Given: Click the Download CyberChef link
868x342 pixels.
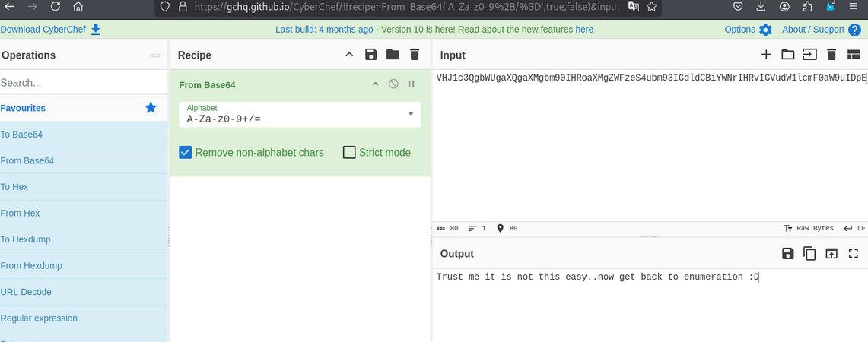Looking at the screenshot, I should click(x=50, y=30).
